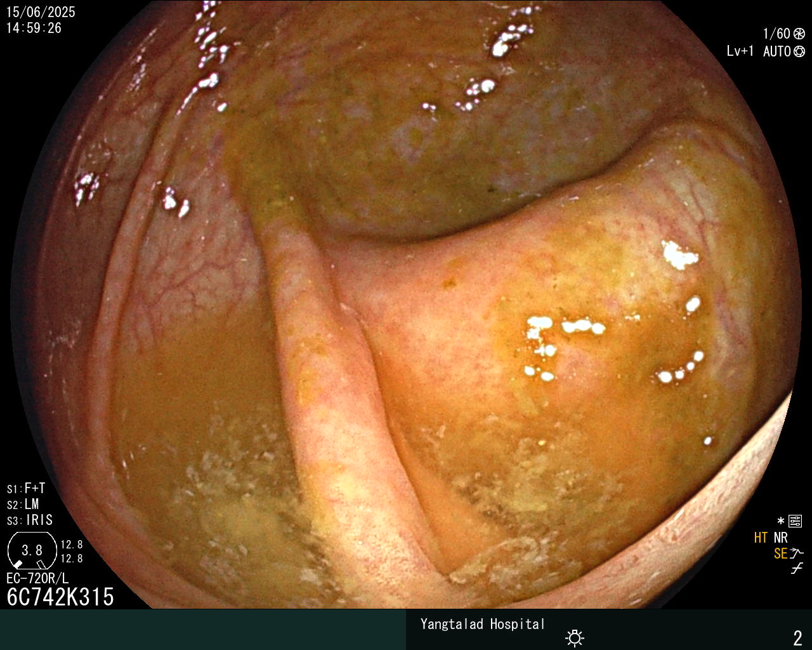
Task: Click the lower 12.8 diameter value
Action: point(72,559)
